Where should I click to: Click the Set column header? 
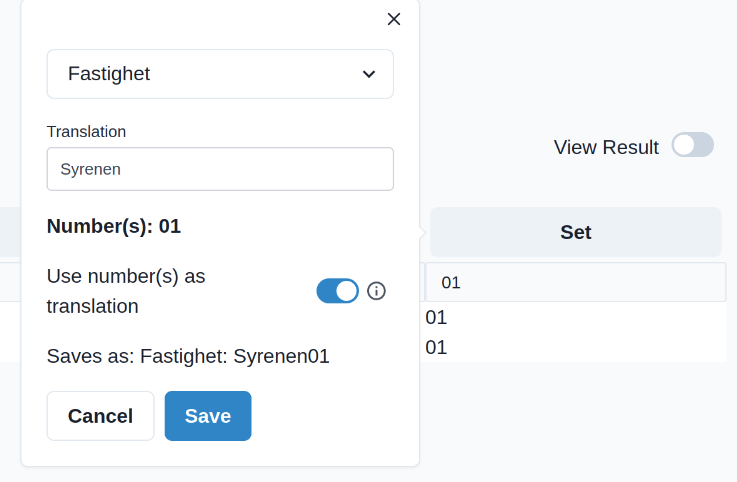(575, 232)
